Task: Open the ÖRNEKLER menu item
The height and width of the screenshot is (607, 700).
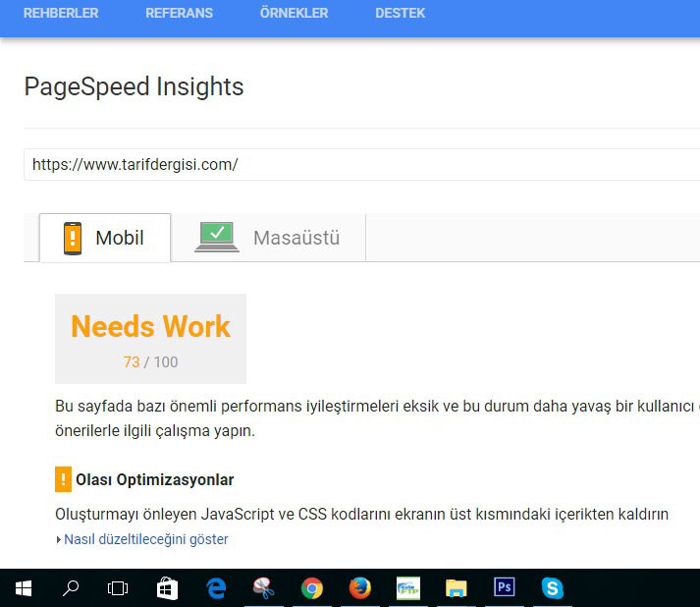Action: 294,13
